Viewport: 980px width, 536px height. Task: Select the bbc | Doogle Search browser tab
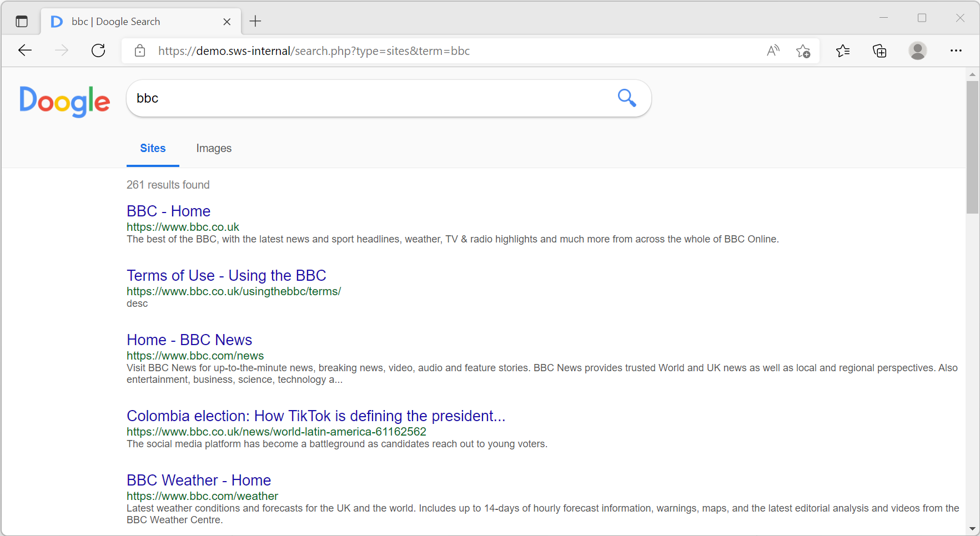141,22
